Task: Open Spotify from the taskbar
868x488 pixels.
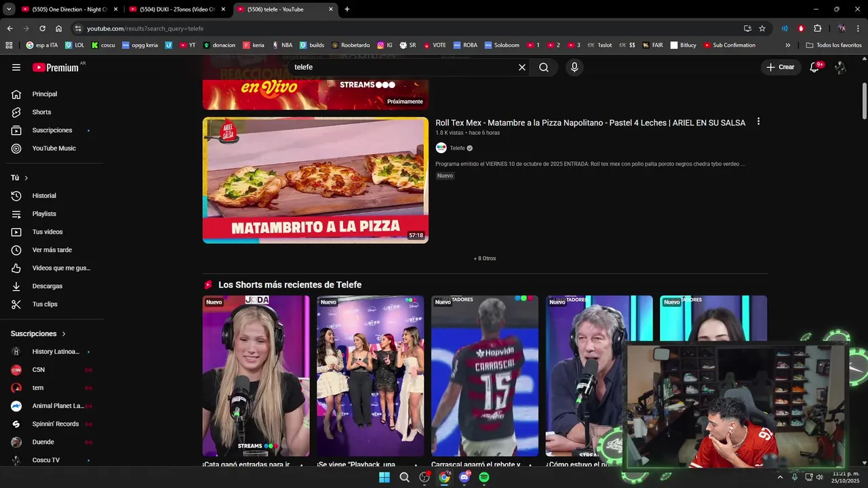Action: click(484, 477)
